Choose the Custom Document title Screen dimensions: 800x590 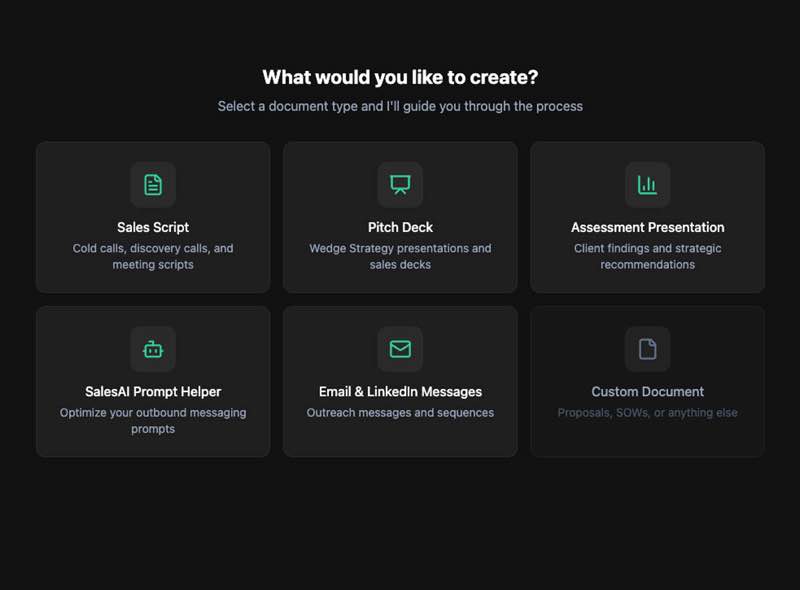(x=647, y=391)
